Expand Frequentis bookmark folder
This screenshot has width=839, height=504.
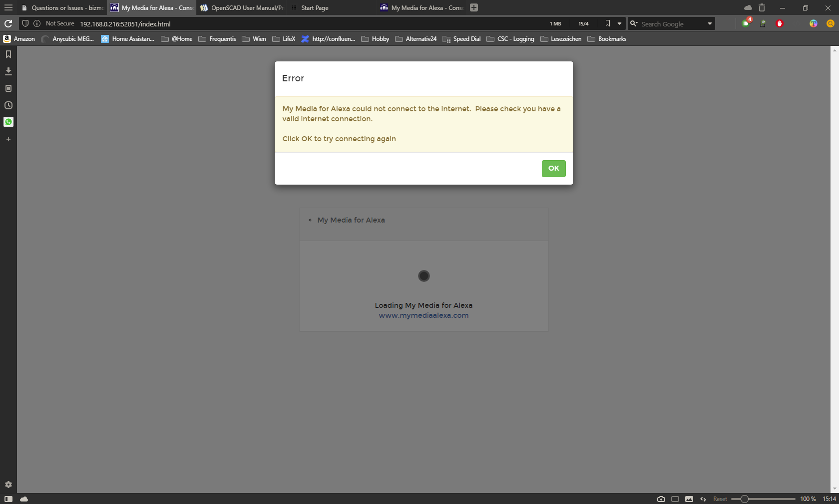[x=217, y=39]
